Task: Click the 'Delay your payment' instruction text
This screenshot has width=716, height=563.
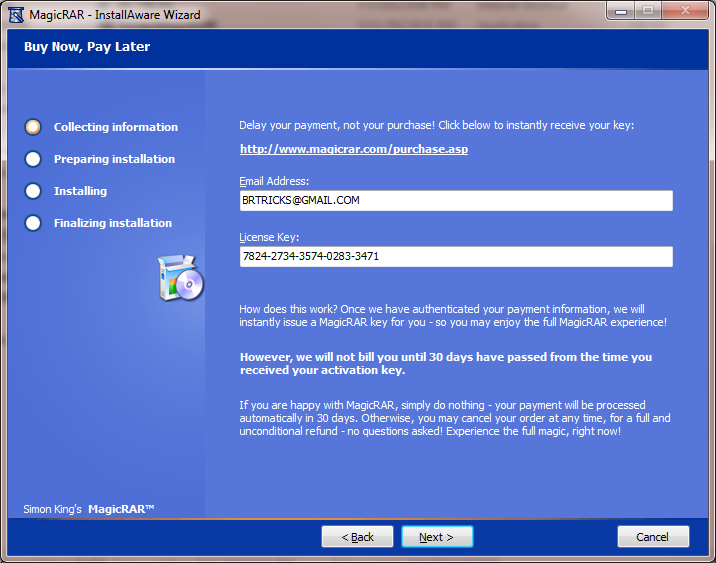Action: [437, 125]
